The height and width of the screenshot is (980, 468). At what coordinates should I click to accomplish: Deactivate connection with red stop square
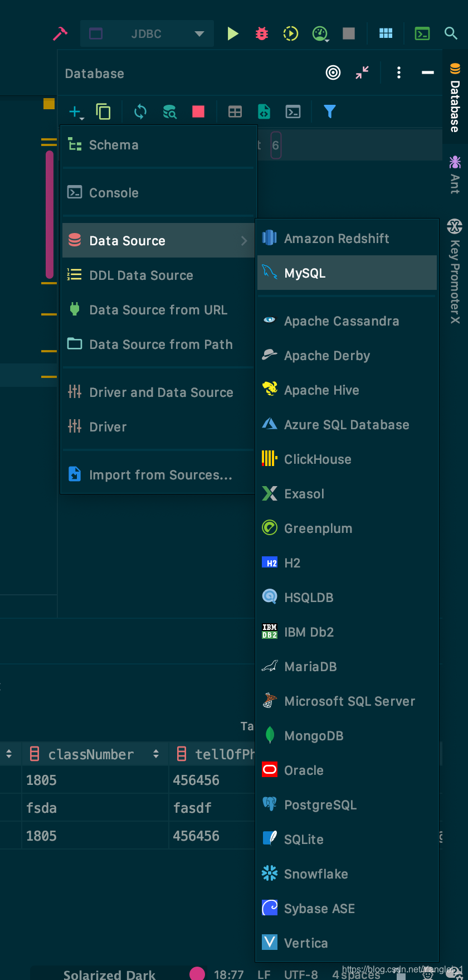[198, 111]
